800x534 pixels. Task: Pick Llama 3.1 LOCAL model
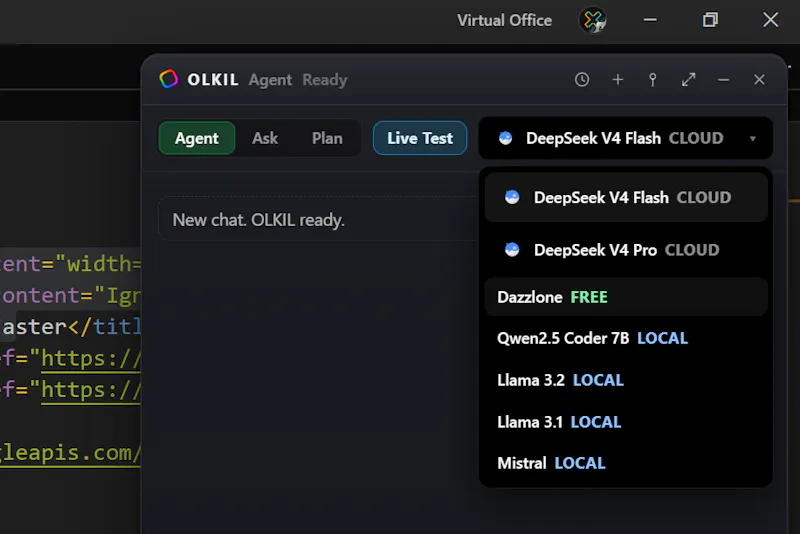(626, 422)
